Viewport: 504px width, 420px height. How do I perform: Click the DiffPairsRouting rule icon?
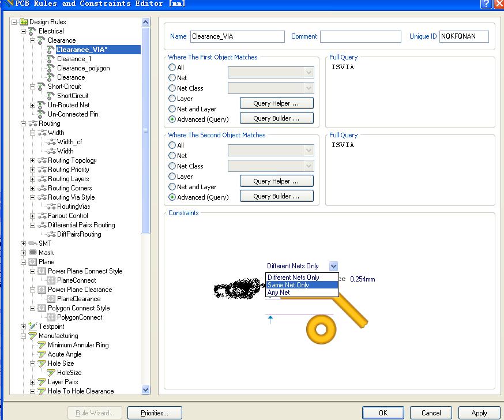[51, 234]
